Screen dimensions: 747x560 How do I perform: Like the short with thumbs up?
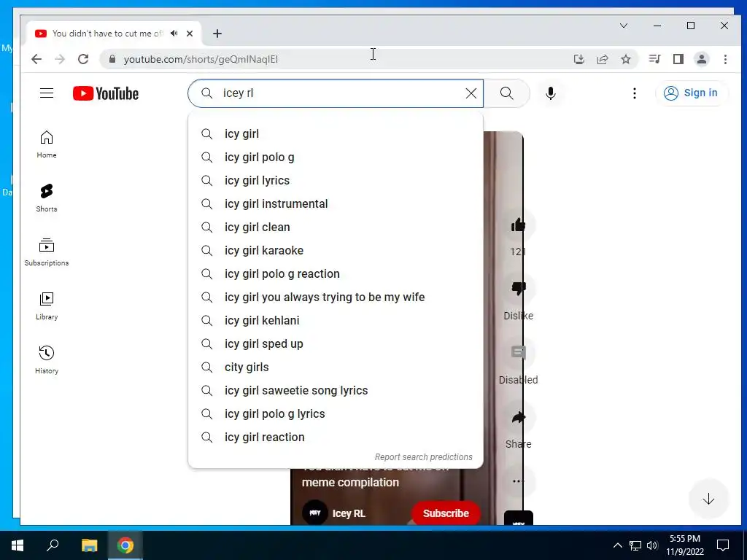pos(519,225)
